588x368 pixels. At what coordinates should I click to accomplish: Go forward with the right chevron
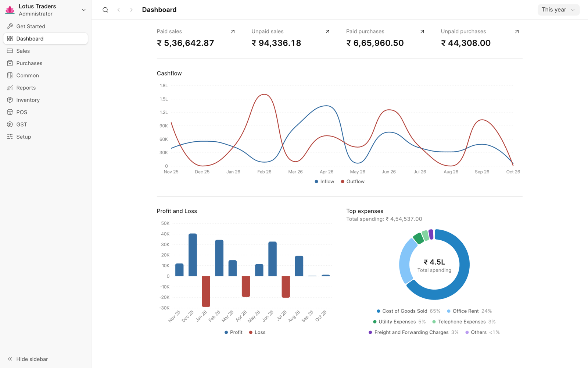131,10
